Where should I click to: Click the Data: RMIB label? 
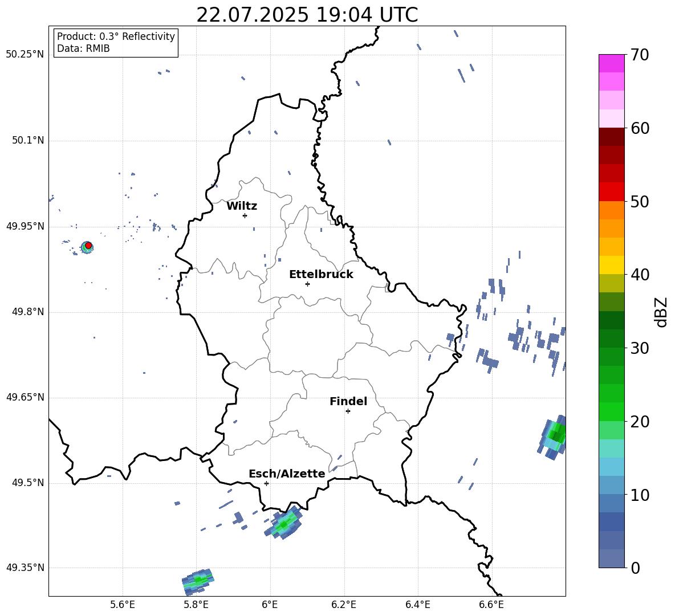[x=83, y=48]
